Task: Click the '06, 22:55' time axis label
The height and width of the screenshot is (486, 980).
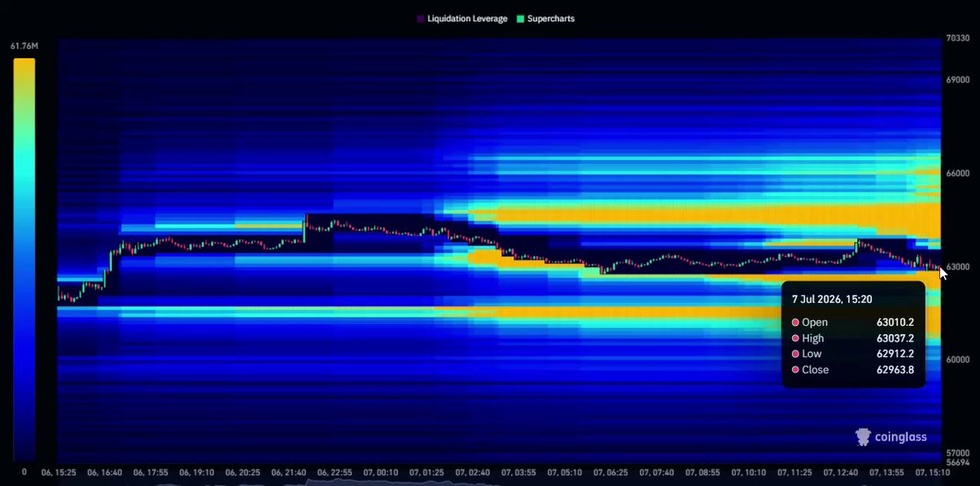Action: (335, 472)
